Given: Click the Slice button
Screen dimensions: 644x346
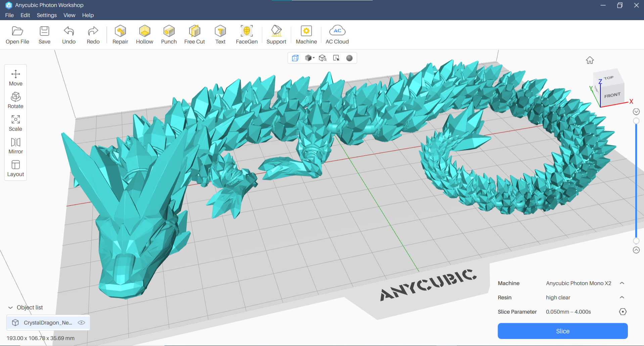Looking at the screenshot, I should click(x=563, y=331).
